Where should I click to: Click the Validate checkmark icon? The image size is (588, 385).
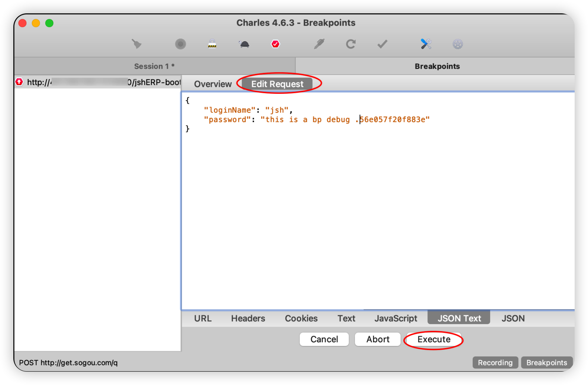382,44
